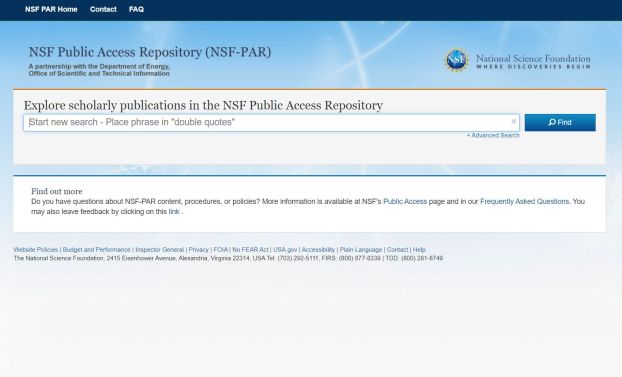Click the Explore scholarly publications heading
The height and width of the screenshot is (377, 622).
pos(203,106)
